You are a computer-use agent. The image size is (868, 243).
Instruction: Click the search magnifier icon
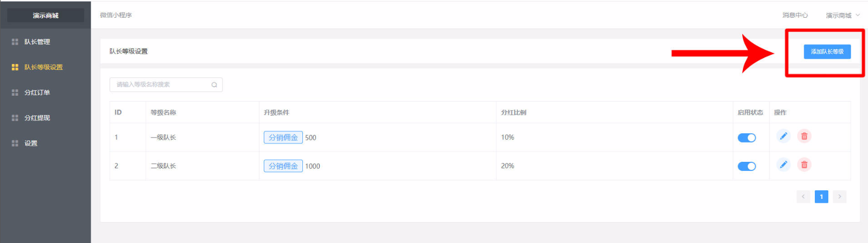214,85
